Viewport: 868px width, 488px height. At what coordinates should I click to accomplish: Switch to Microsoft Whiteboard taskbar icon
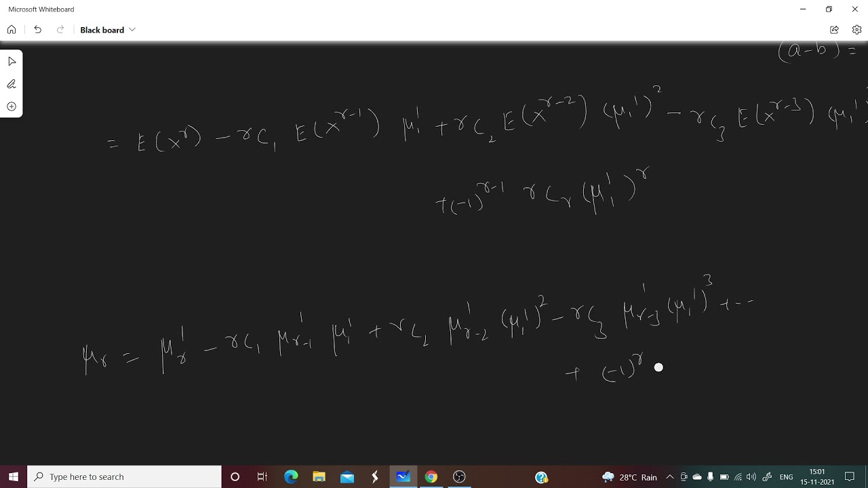[403, 476]
